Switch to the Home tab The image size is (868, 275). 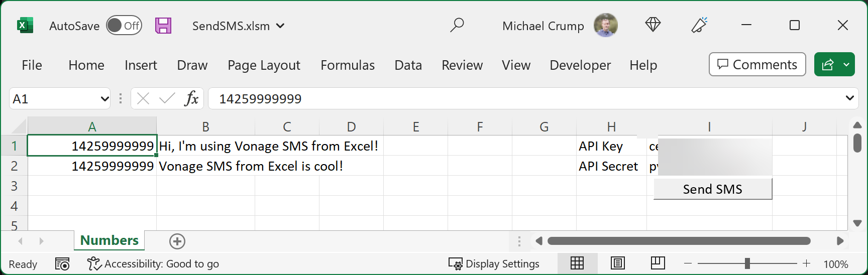coord(86,65)
